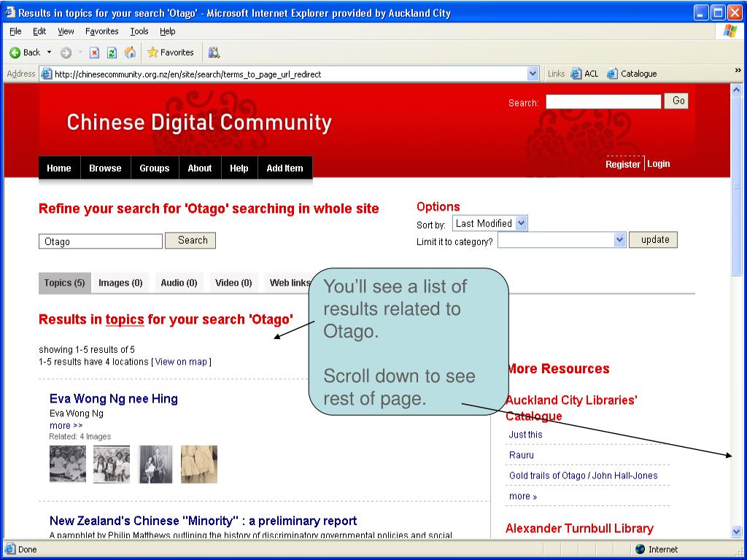Open the Browse nav item
This screenshot has width=747, height=560.
105,168
